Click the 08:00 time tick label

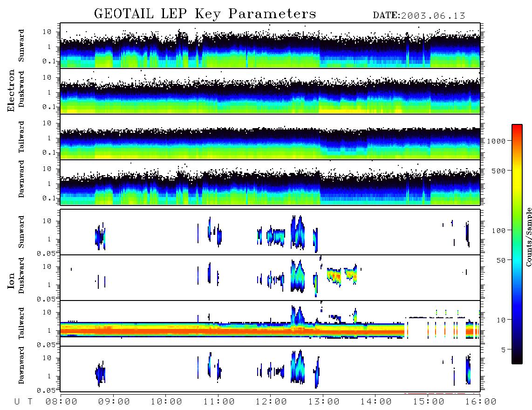click(x=61, y=402)
